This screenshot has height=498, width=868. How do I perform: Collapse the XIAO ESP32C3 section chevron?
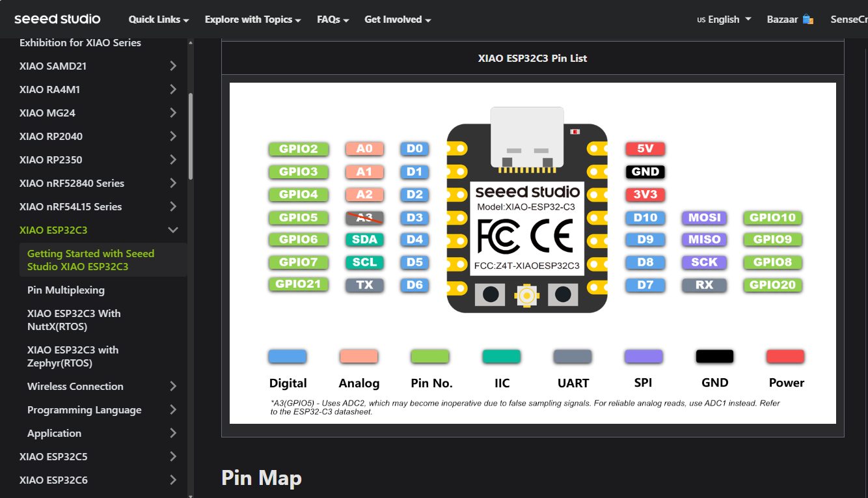tap(172, 230)
